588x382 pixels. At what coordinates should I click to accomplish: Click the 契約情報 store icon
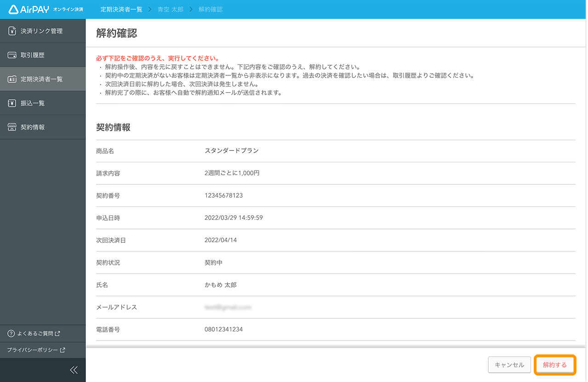12,127
